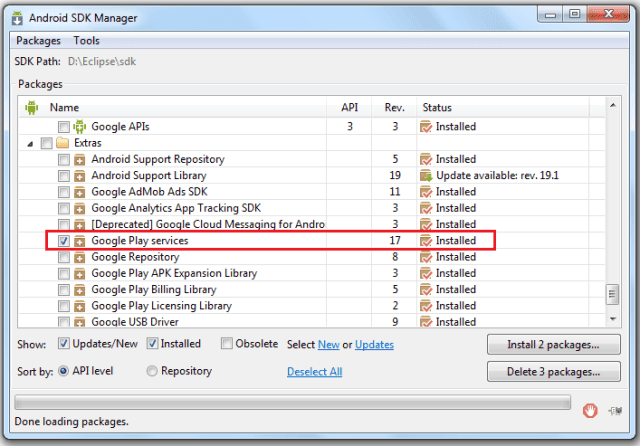
Task: Click the Android Support Library package icon
Action: 79,176
